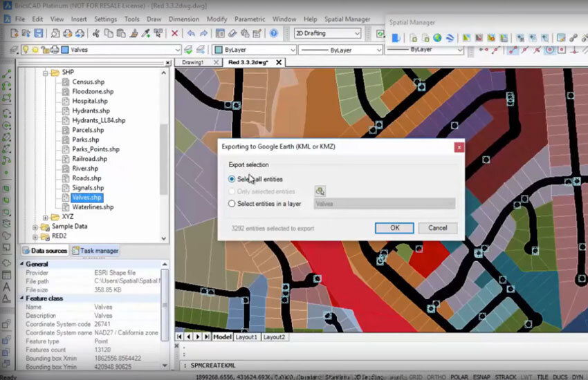Redo the last undone action
The width and height of the screenshot is (588, 380).
coord(203,33)
